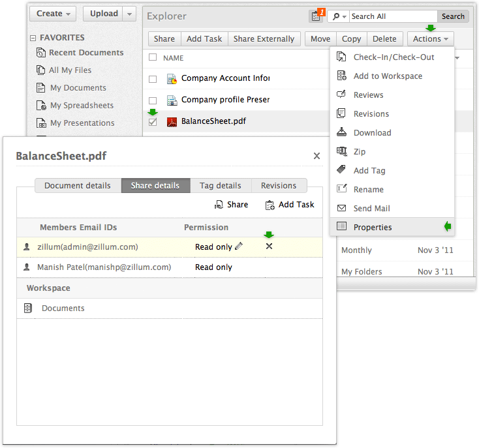Click the Add Tag menu icon
This screenshot has height=448, width=479.
coord(341,170)
